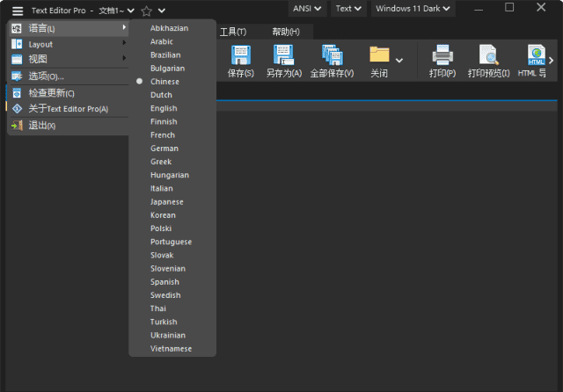Choose Swedish language
Screen dimensions: 563x392
pyautogui.click(x=172, y=295)
